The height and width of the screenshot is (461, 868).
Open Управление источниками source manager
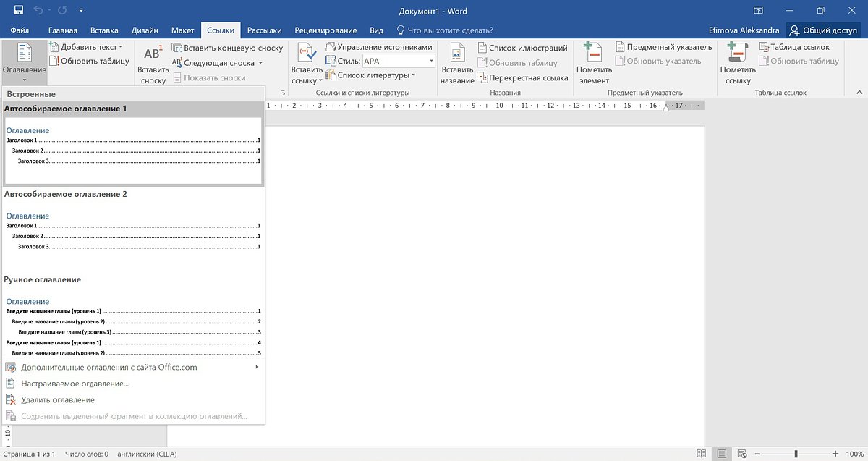click(x=380, y=46)
